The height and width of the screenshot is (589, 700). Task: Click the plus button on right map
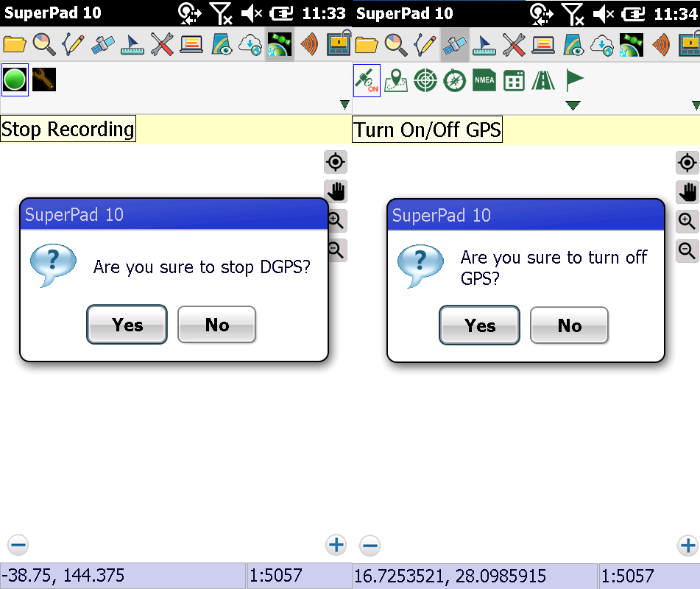coord(687,546)
